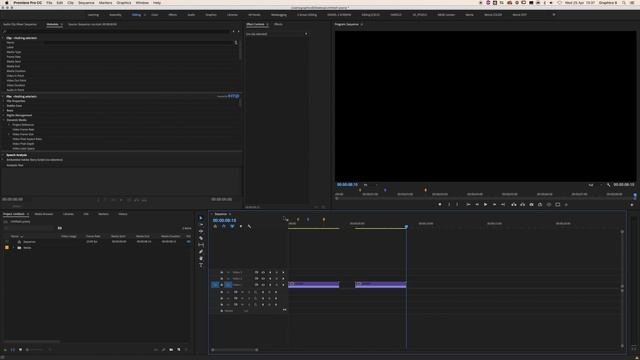Viewport: 640px width, 360px height.
Task: Toggle track output eye on bottom video track
Action: [x=263, y=285]
